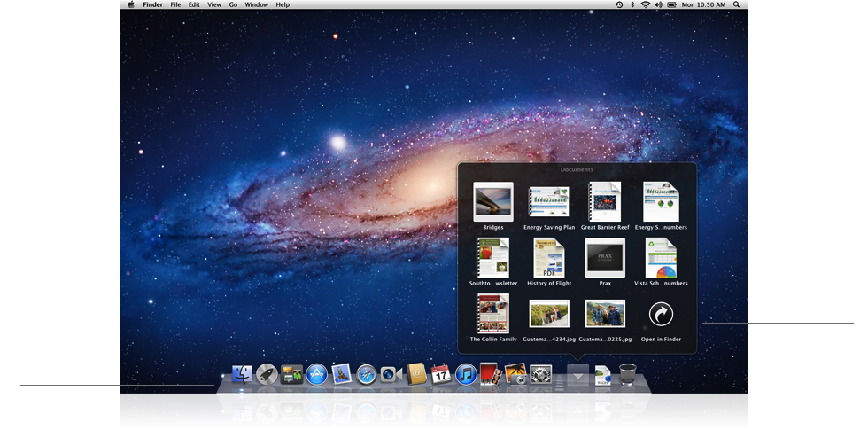Screen dimensions: 868x430
Task: Open the Go menu
Action: click(x=233, y=4)
